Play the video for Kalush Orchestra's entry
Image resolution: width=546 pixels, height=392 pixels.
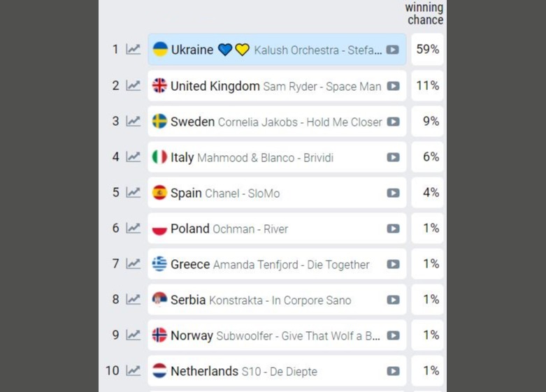(393, 50)
